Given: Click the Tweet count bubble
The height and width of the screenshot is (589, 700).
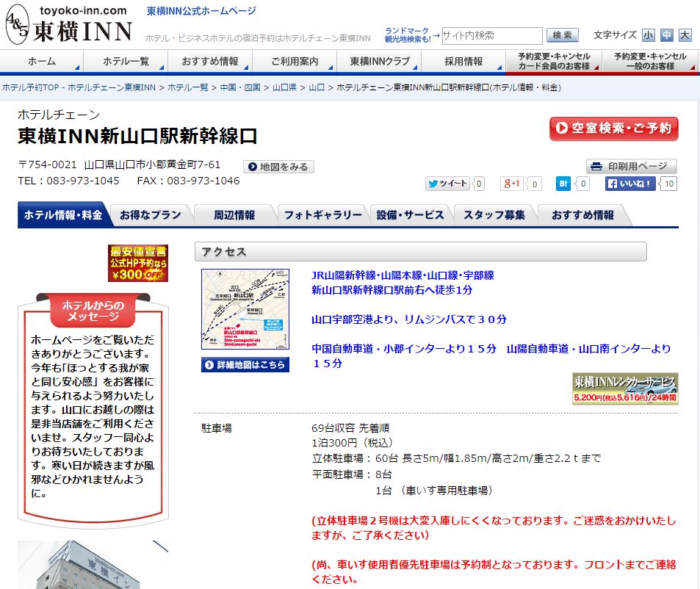Looking at the screenshot, I should [x=479, y=184].
